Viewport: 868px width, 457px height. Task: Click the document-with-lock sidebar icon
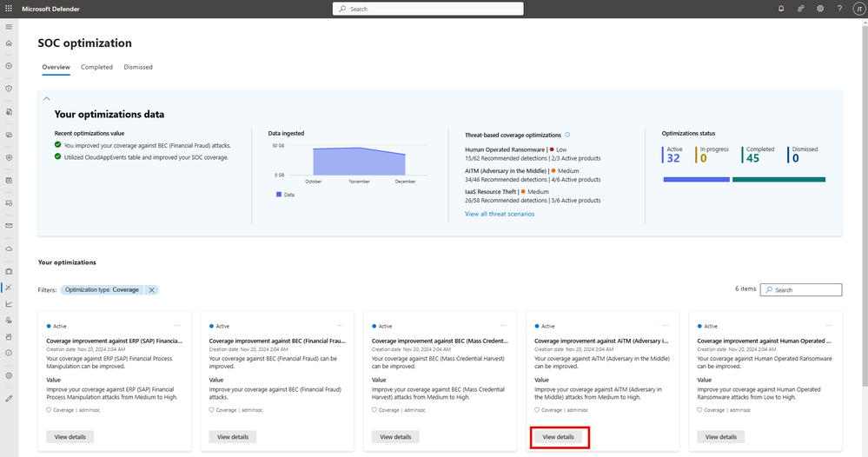tap(9, 112)
